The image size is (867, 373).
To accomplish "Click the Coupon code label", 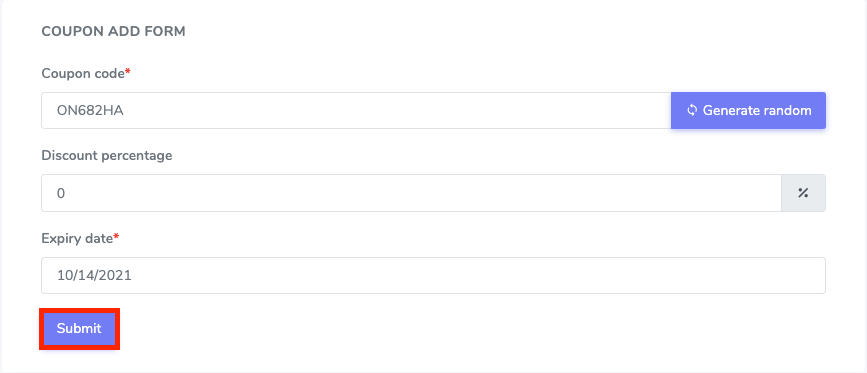I will [x=83, y=73].
